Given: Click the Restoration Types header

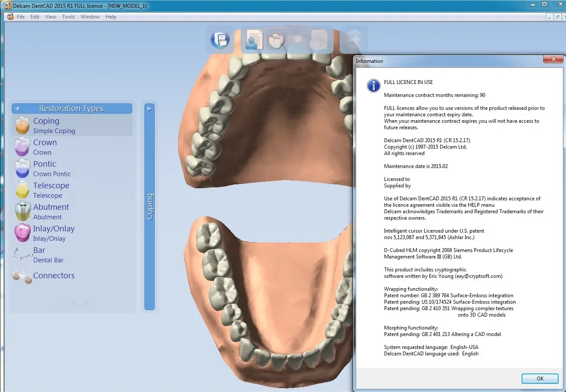Looking at the screenshot, I should point(72,109).
